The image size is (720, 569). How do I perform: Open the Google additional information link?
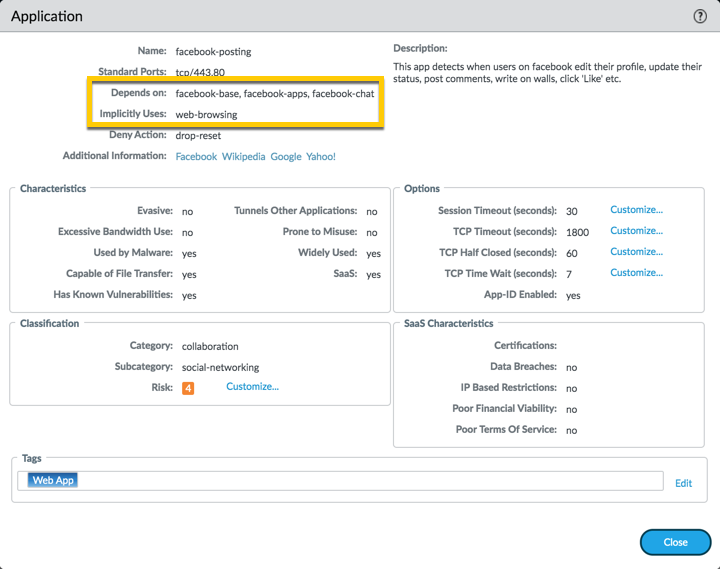coord(286,157)
